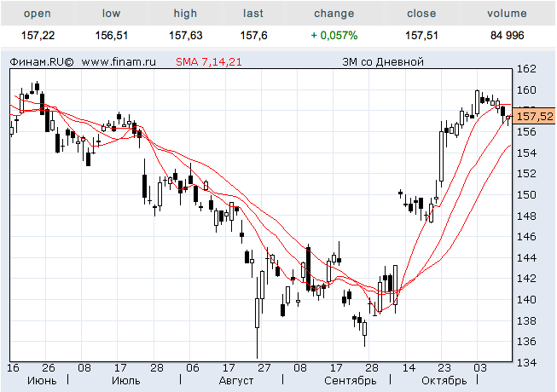The image size is (557, 392).
Task: Click the Июнь month label
Action: pos(42,381)
